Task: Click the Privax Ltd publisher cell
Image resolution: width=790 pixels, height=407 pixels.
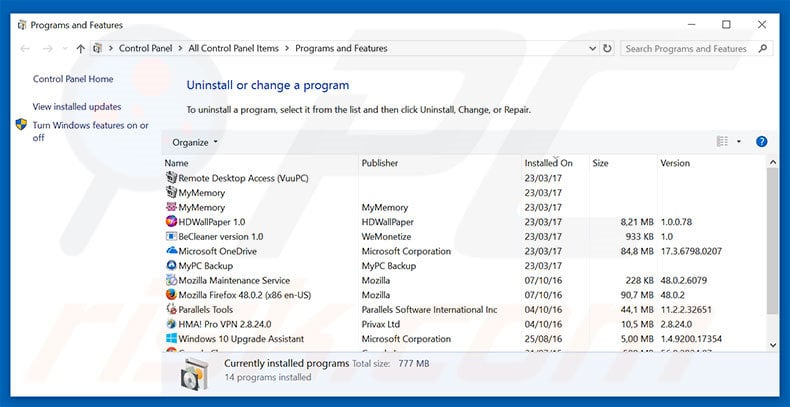Action: pos(381,324)
